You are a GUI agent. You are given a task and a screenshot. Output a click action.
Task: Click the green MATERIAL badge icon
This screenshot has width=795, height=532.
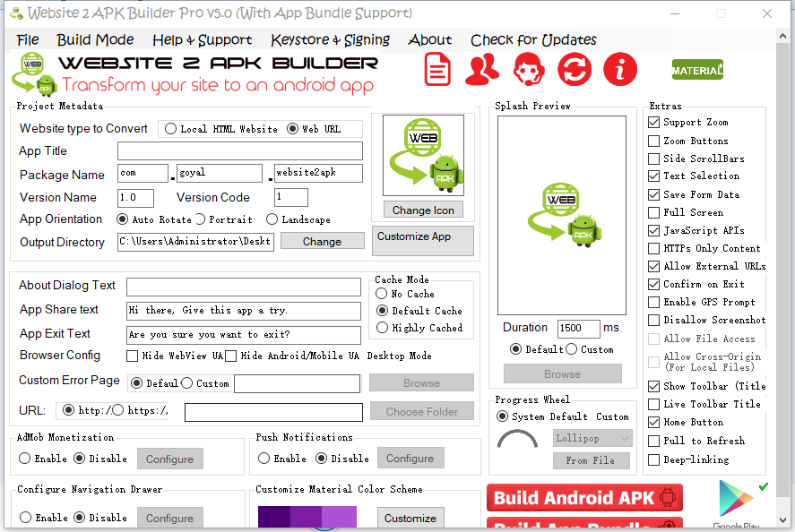(697, 70)
